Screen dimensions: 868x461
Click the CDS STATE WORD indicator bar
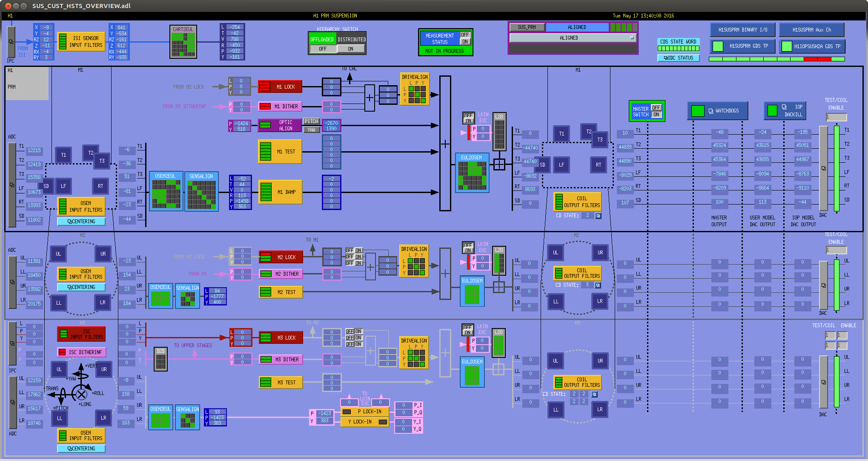coord(679,49)
